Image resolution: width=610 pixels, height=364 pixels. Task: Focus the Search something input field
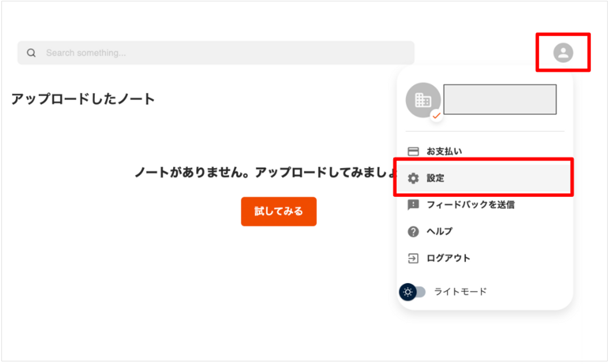[216, 53]
